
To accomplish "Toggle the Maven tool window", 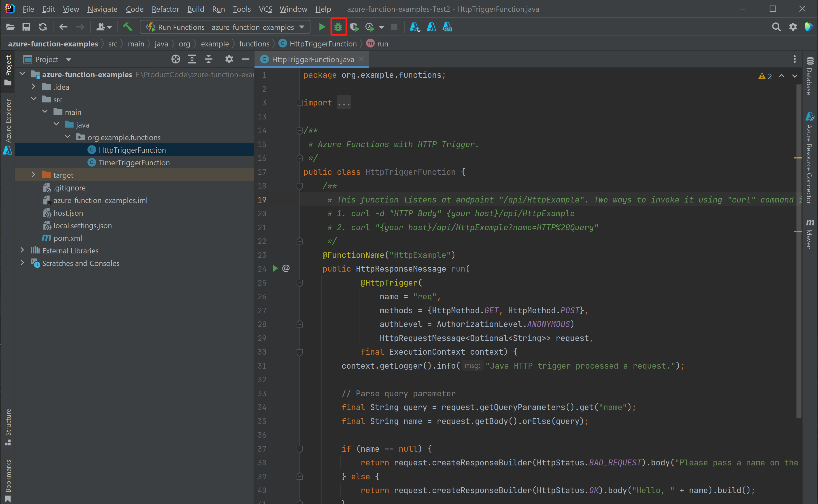I will (809, 235).
